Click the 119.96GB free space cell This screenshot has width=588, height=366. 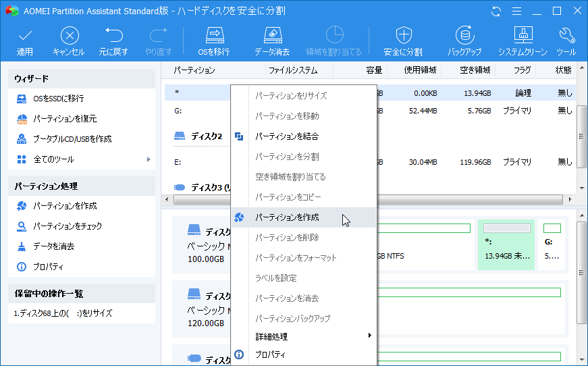(475, 162)
